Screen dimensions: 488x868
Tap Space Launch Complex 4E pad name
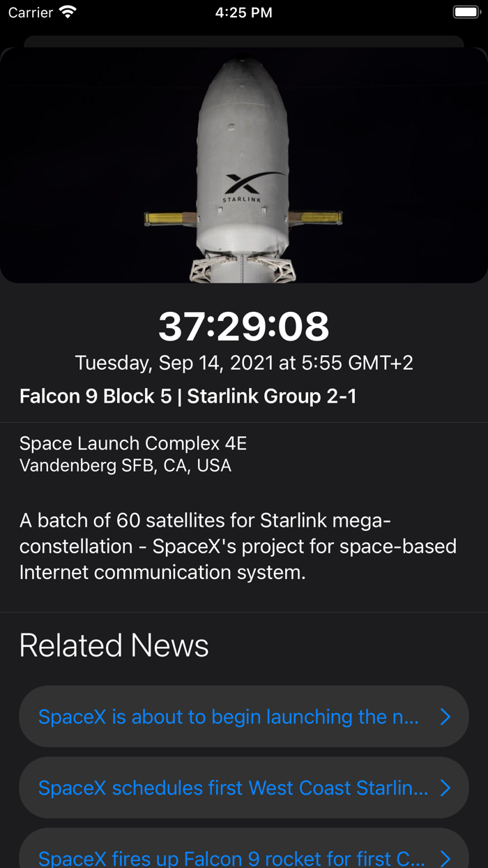point(133,443)
